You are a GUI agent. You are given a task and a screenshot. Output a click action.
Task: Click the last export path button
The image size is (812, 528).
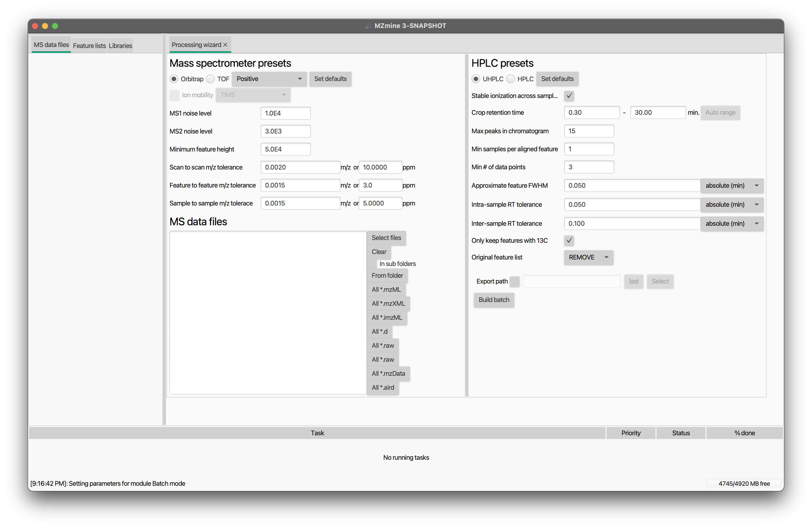pyautogui.click(x=633, y=281)
